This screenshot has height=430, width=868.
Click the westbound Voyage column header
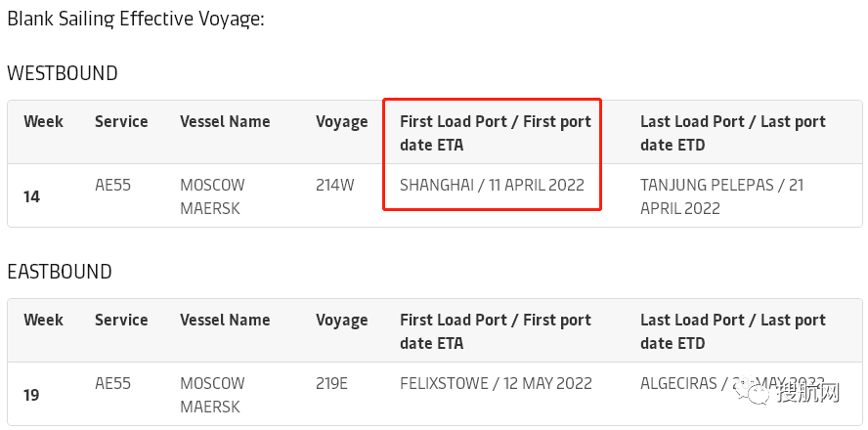tap(341, 122)
